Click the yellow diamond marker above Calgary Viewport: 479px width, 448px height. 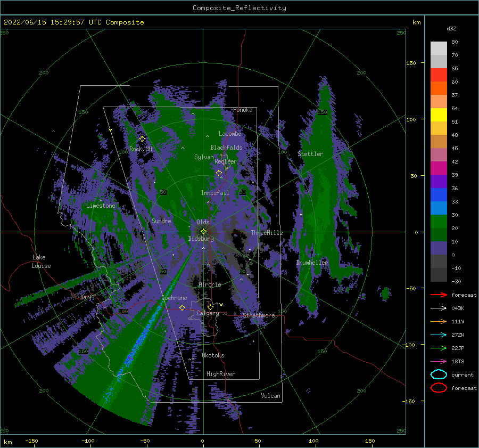point(210,307)
